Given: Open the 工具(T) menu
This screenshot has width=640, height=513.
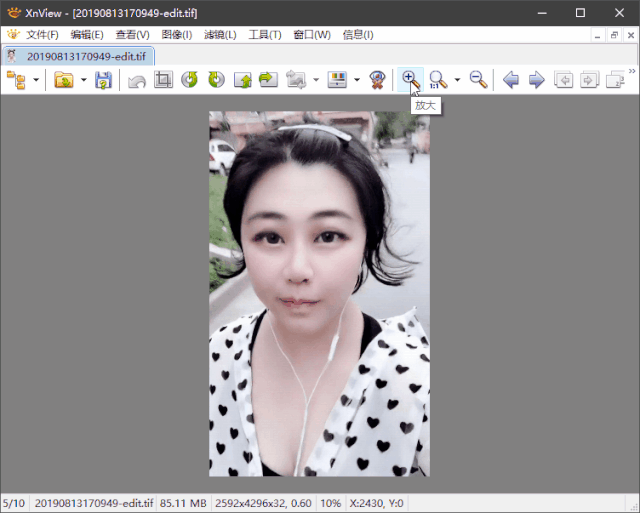Looking at the screenshot, I should [x=265, y=35].
